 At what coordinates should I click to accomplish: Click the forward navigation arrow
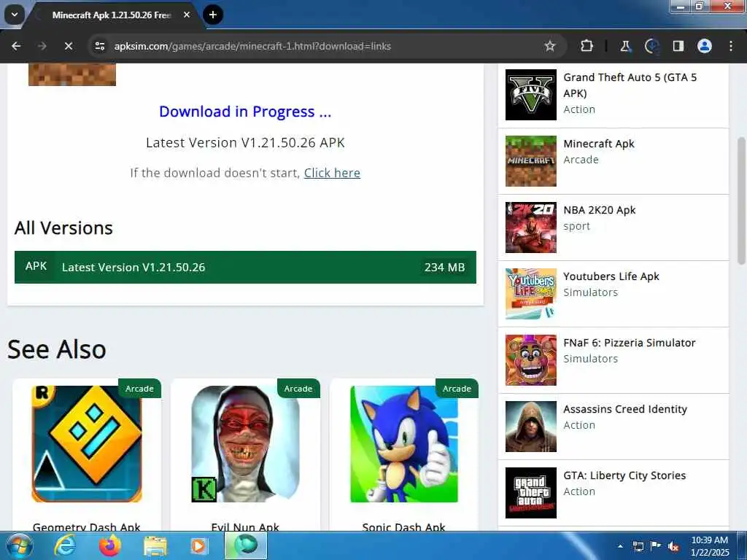coord(42,46)
